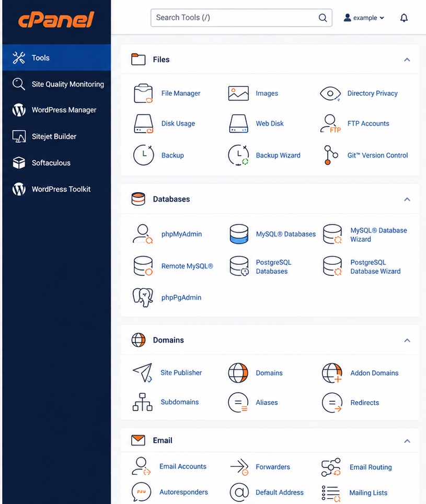Image resolution: width=426 pixels, height=504 pixels.
Task: Click the Site Publisher paper plane icon
Action: (x=143, y=372)
